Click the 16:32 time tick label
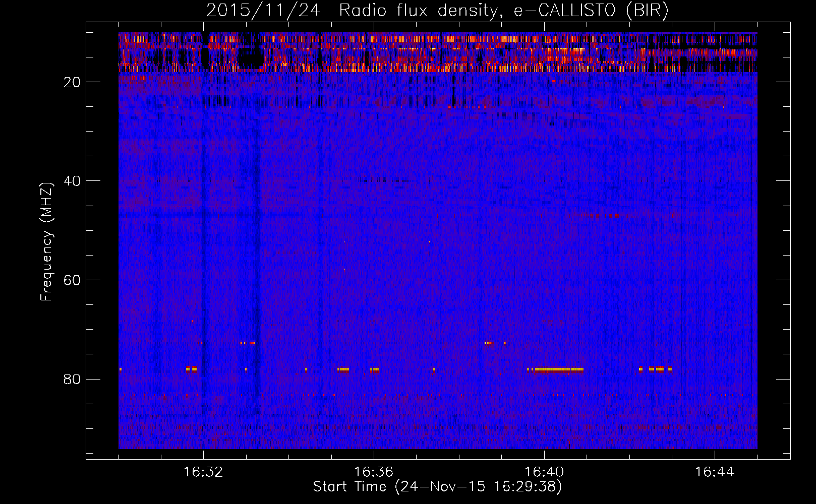816x504 pixels. click(x=203, y=472)
